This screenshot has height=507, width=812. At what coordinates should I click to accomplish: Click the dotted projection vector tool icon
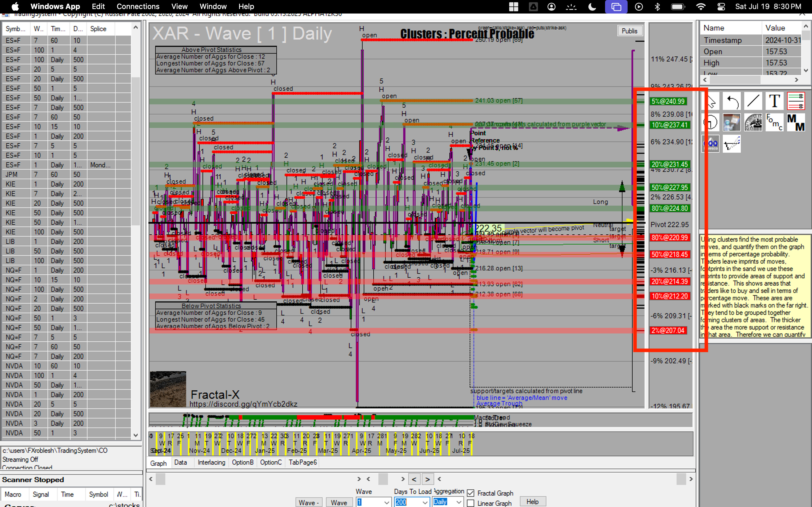(732, 144)
